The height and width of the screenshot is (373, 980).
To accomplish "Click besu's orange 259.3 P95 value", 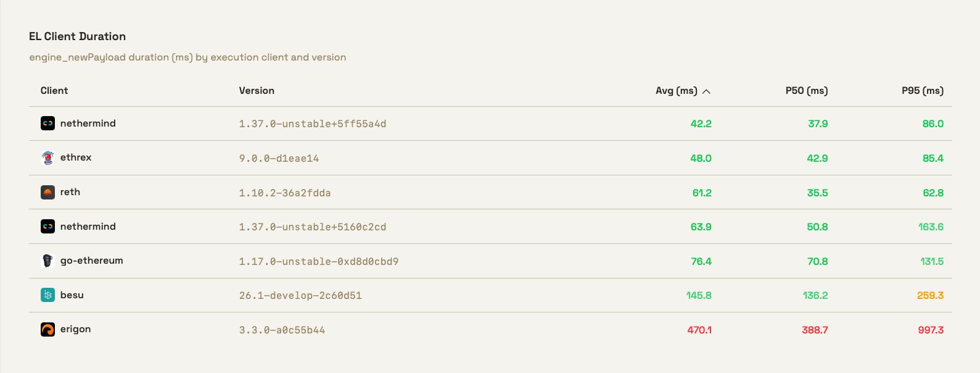I will (930, 296).
